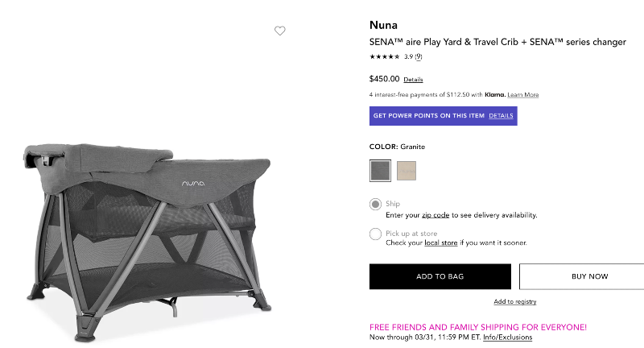644x348 pixels.
Task: Click the Free Friends and Family Shipping promo
Action: (477, 327)
